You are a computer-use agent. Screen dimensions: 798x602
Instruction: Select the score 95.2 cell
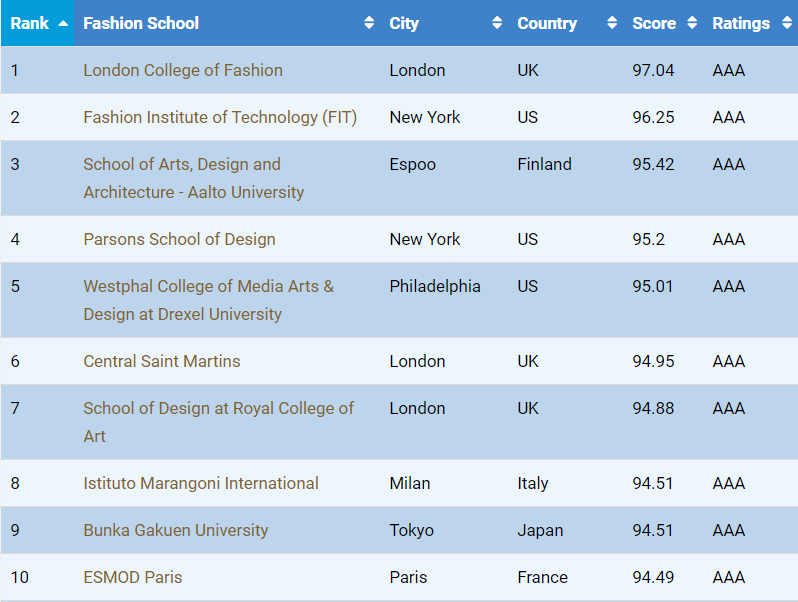(649, 239)
